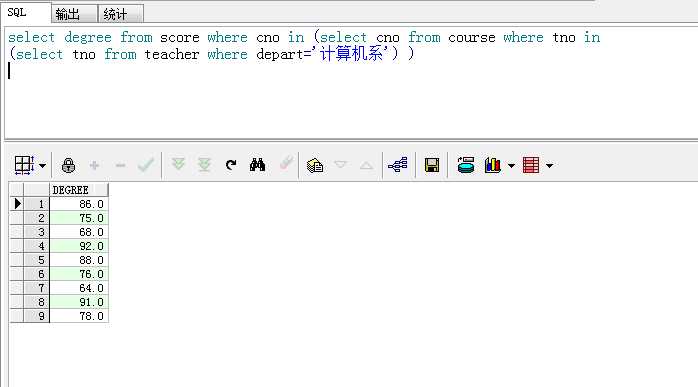Image resolution: width=698 pixels, height=387 pixels.
Task: Open the grid mode dropdown arrow
Action: point(42,166)
